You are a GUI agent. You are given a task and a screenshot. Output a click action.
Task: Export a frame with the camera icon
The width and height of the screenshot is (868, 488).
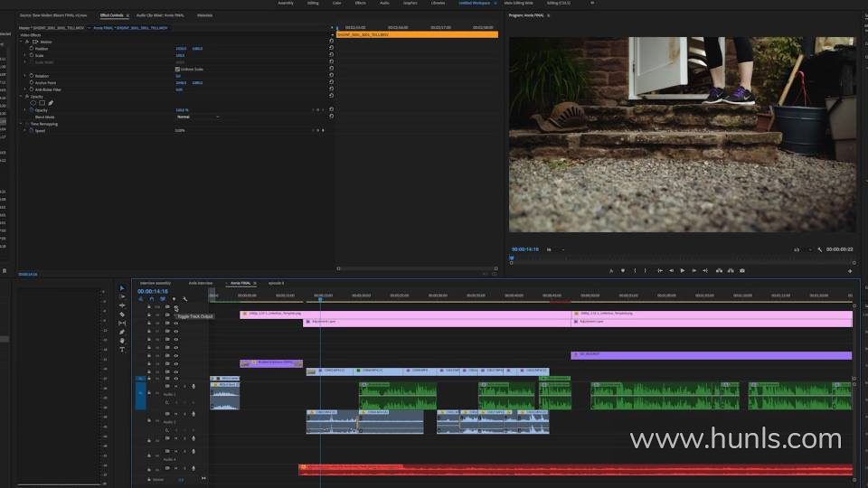742,270
